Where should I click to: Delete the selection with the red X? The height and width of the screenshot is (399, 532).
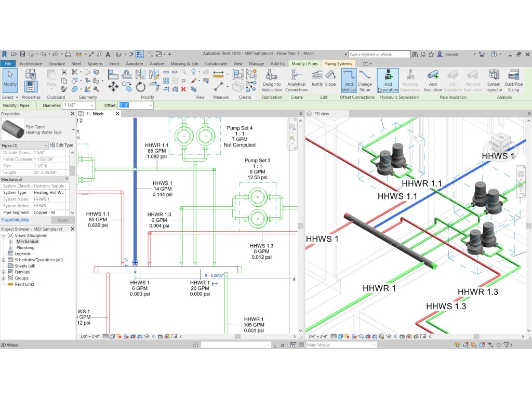[183, 89]
